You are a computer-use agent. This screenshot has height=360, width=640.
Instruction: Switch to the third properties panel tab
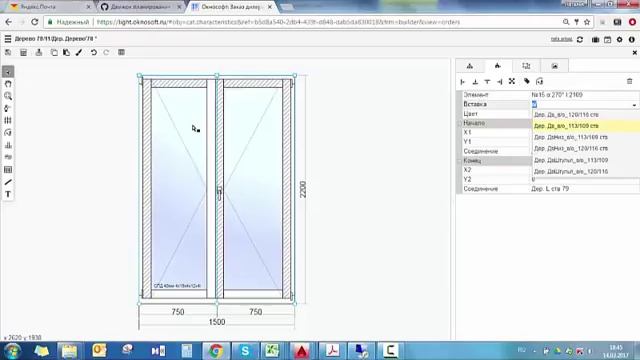pos(526,66)
